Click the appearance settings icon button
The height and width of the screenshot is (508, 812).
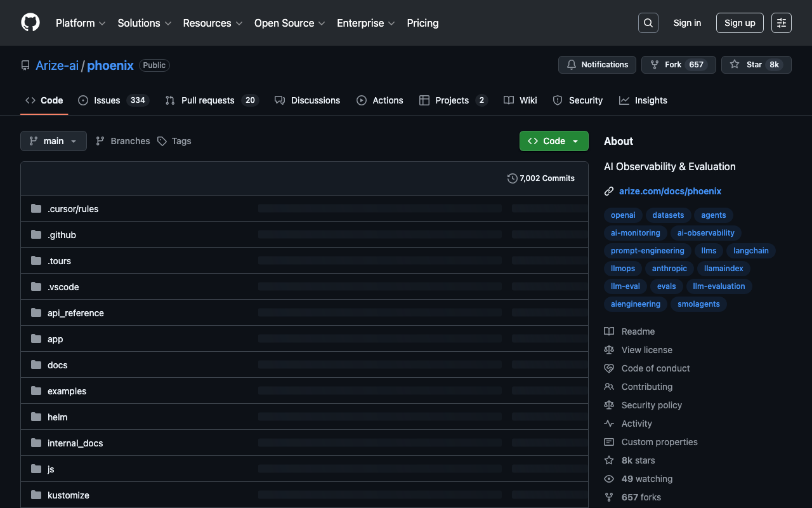tap(781, 23)
